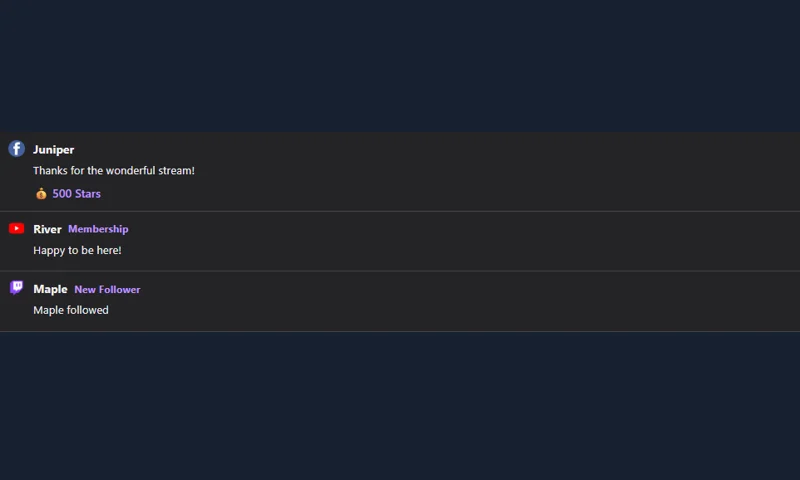Select the River username
The height and width of the screenshot is (480, 800).
coord(47,229)
